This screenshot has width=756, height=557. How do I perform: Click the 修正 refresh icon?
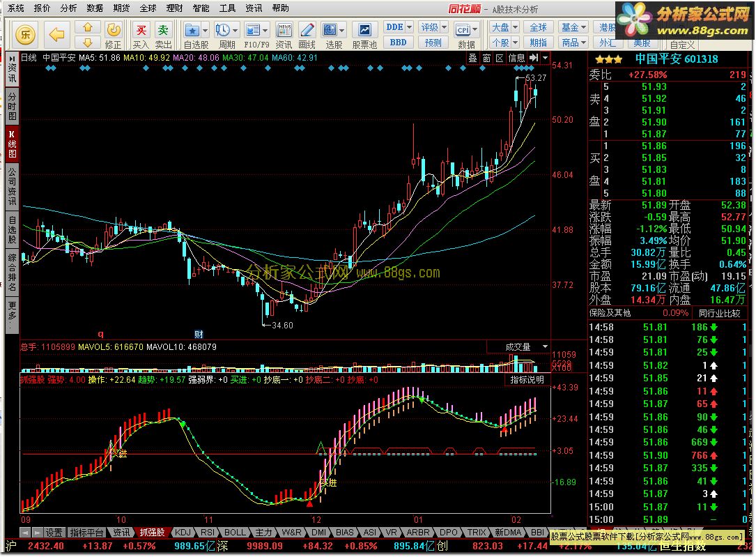click(114, 29)
